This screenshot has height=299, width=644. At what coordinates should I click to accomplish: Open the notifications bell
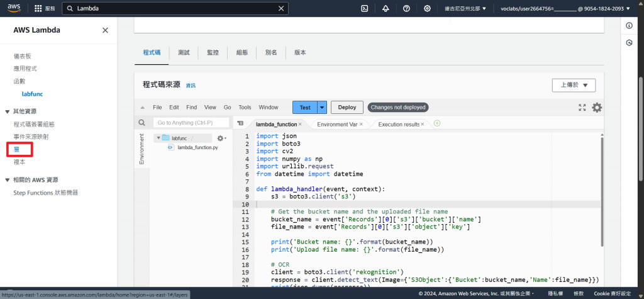tap(386, 8)
